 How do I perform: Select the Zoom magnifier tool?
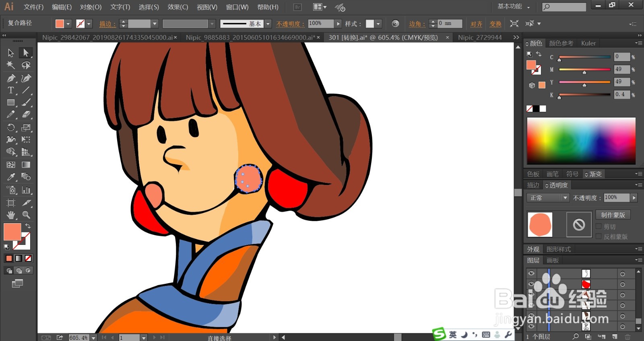click(26, 215)
